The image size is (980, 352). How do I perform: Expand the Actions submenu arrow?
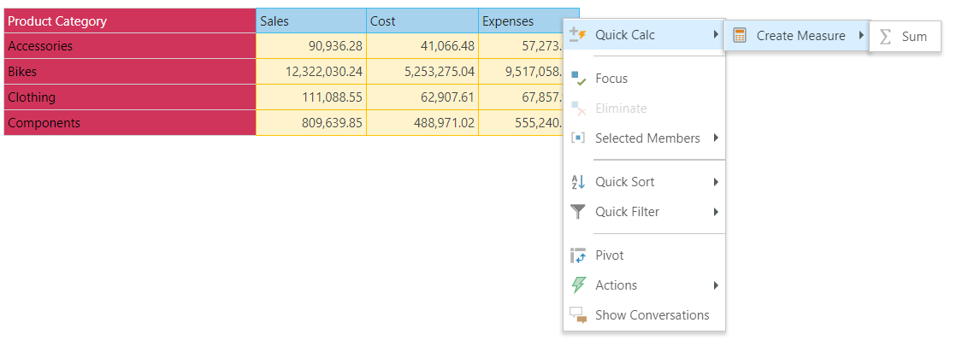click(x=715, y=285)
